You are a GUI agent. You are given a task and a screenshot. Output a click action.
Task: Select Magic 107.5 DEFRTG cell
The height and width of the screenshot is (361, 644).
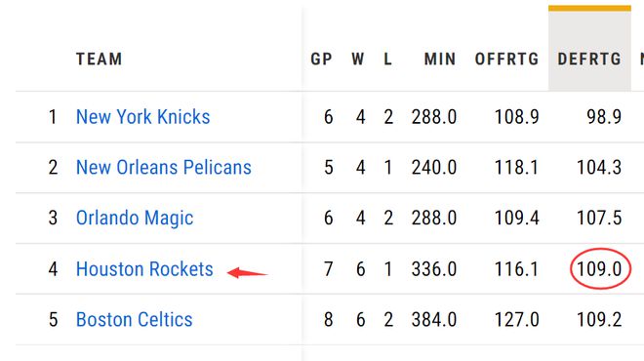[x=599, y=219]
